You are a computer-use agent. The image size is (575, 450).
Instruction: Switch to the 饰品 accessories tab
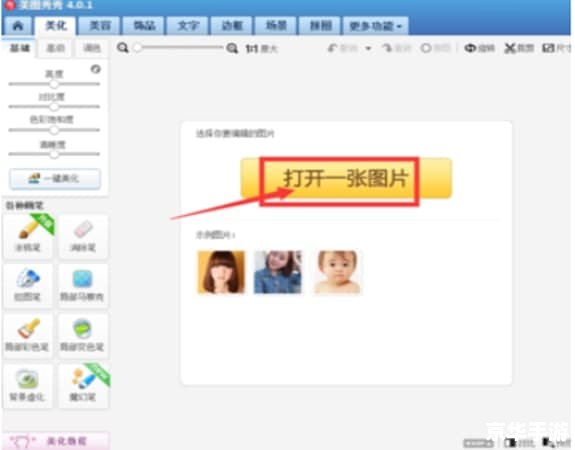144,26
